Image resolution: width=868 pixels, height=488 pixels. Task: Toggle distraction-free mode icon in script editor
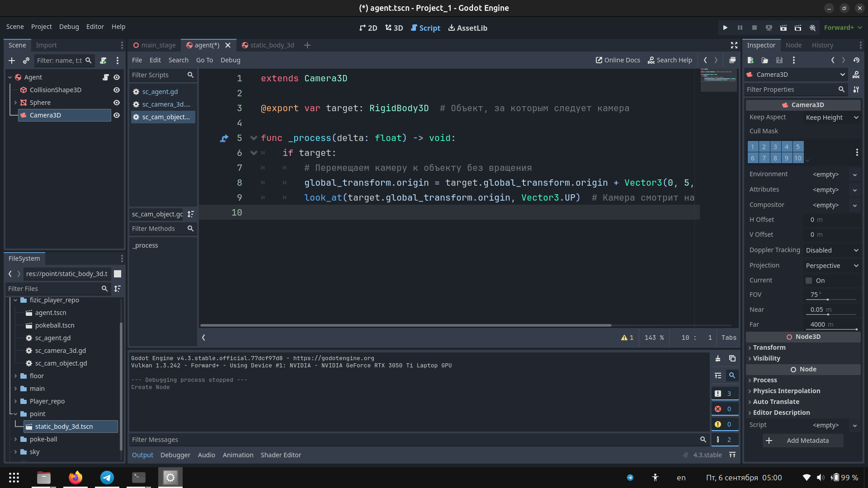[x=734, y=45]
